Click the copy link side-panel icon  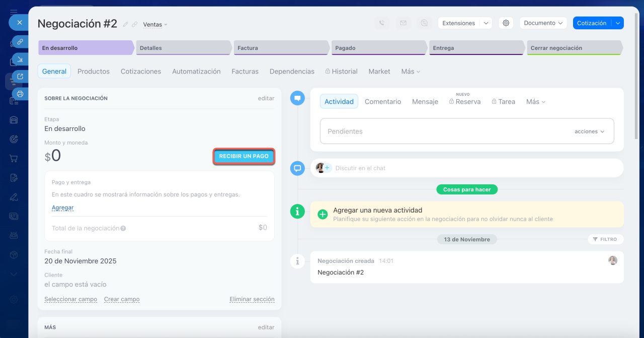20,41
